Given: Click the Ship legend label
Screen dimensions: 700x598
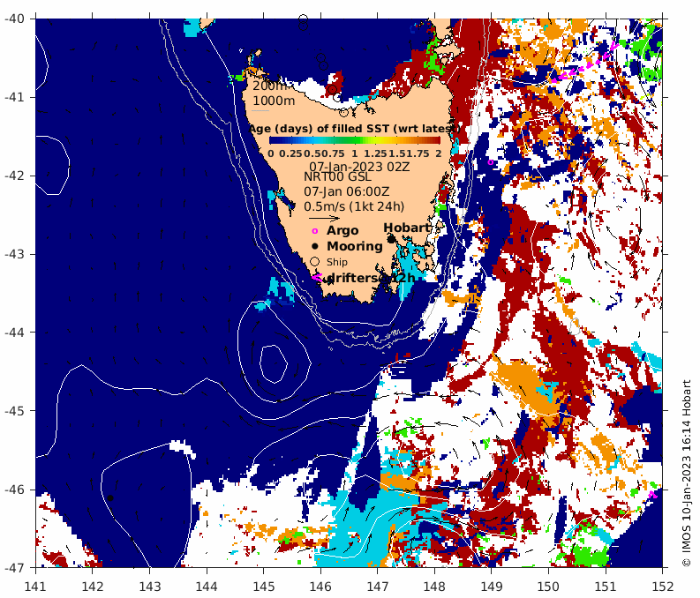Looking at the screenshot, I should 336,262.
